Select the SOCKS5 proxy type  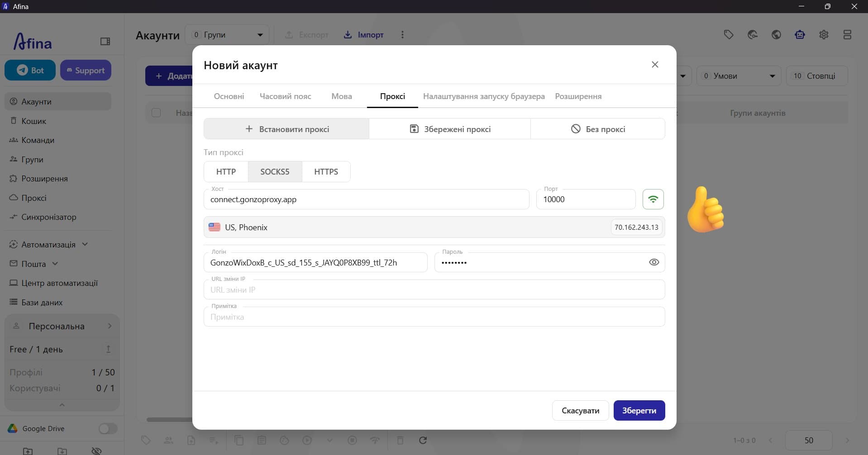tap(275, 171)
